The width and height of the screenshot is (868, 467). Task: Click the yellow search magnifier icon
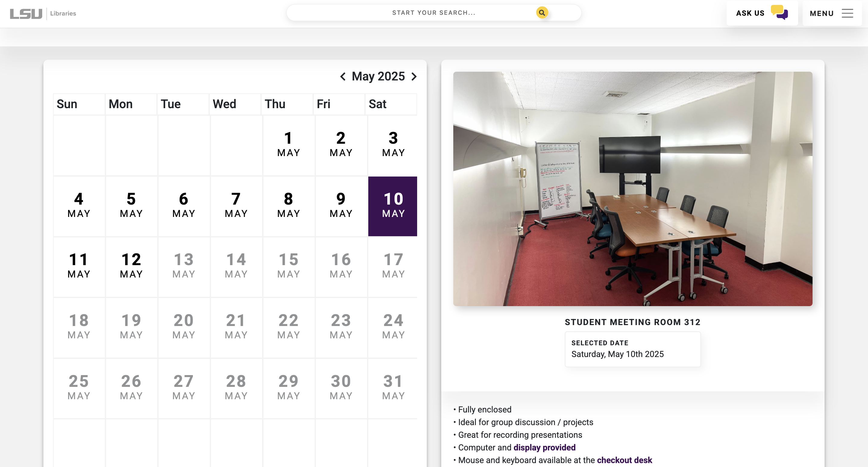pyautogui.click(x=542, y=13)
